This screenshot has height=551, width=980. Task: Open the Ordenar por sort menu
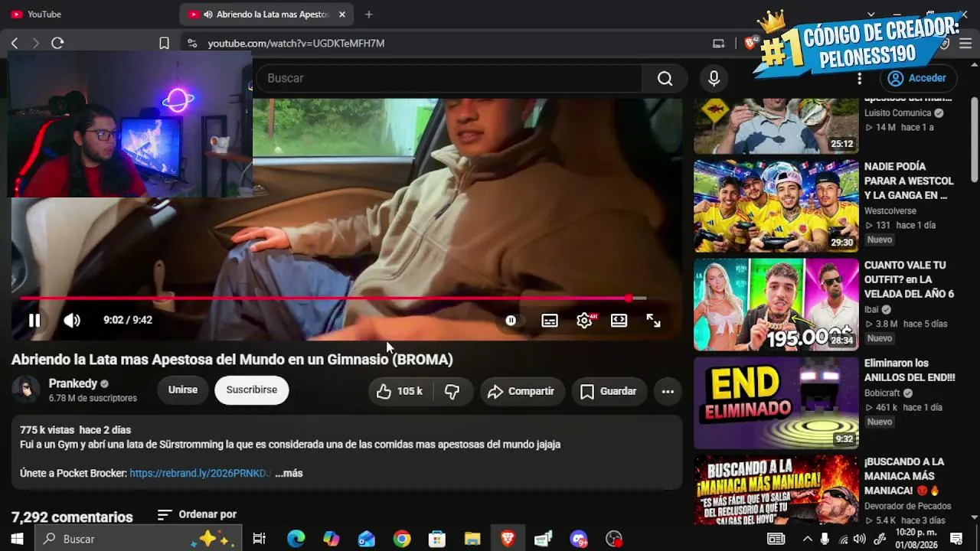pos(197,515)
